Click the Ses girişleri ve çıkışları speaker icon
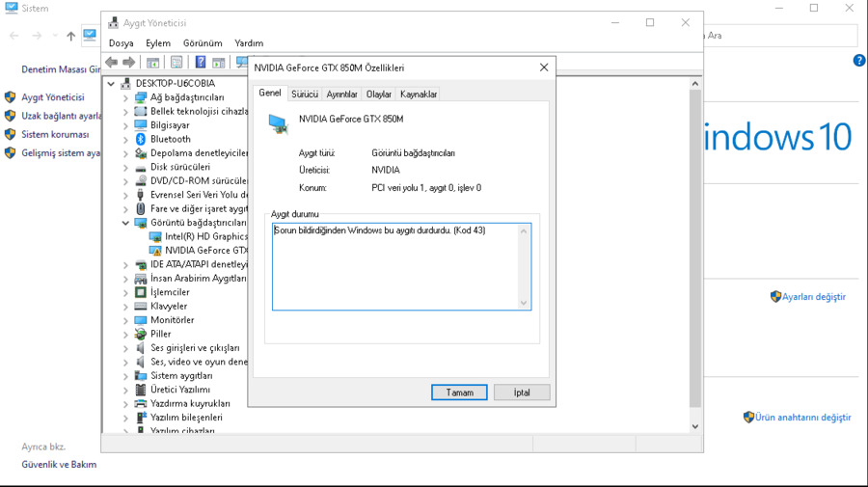Screen dimensions: 868x487 141,348
